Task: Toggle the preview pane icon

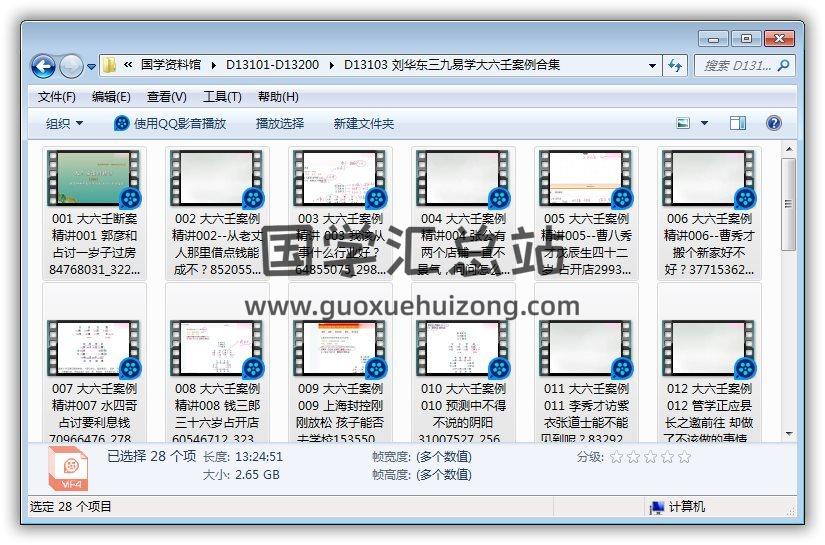Action: coord(738,123)
